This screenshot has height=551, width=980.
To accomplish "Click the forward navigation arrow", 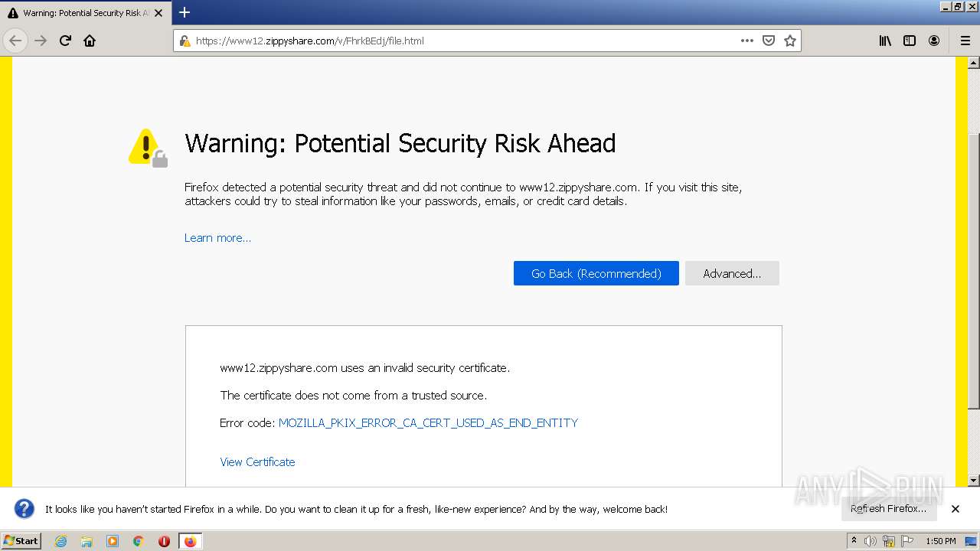I will coord(41,41).
